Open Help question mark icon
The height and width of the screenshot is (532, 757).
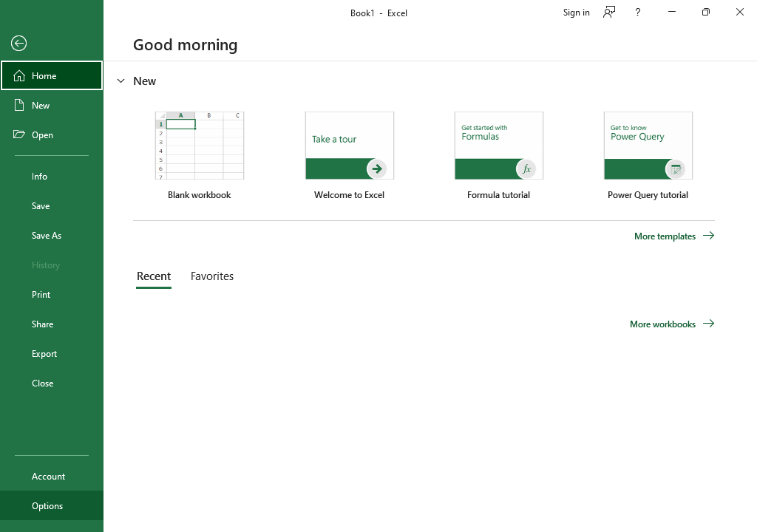pos(638,13)
